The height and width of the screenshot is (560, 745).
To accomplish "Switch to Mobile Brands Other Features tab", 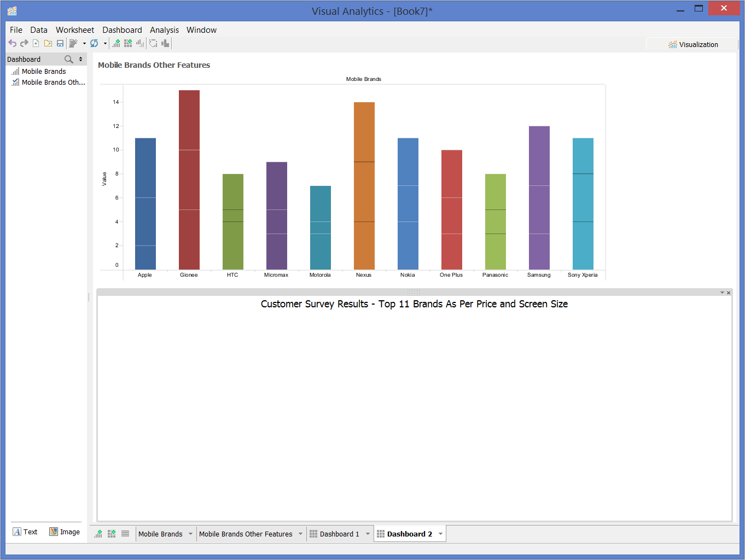I will click(246, 534).
